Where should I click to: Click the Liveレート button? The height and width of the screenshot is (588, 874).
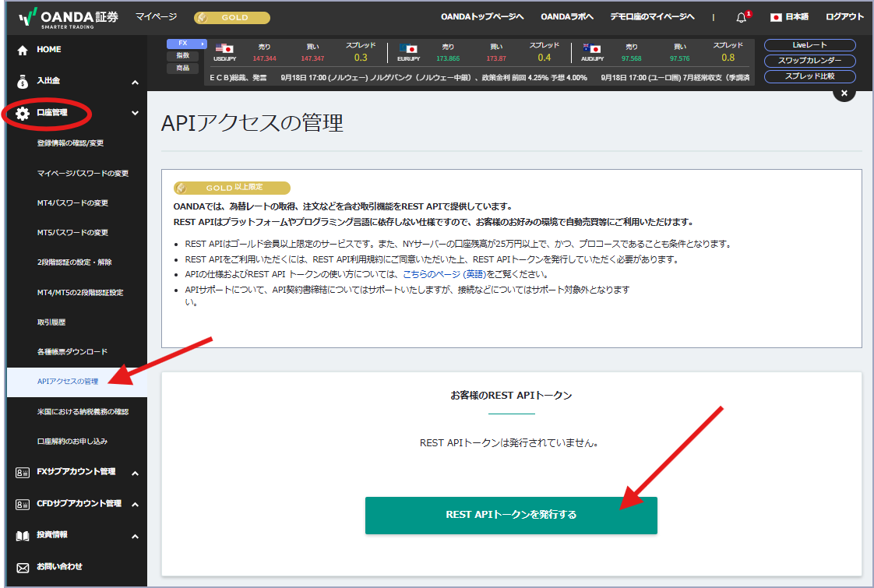[x=809, y=45]
